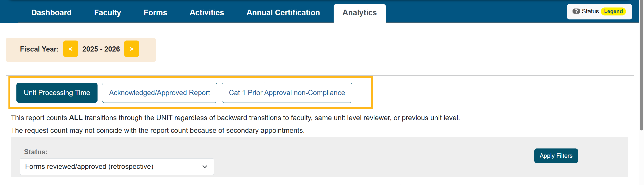Open the yellow Legend badge

[x=613, y=11]
